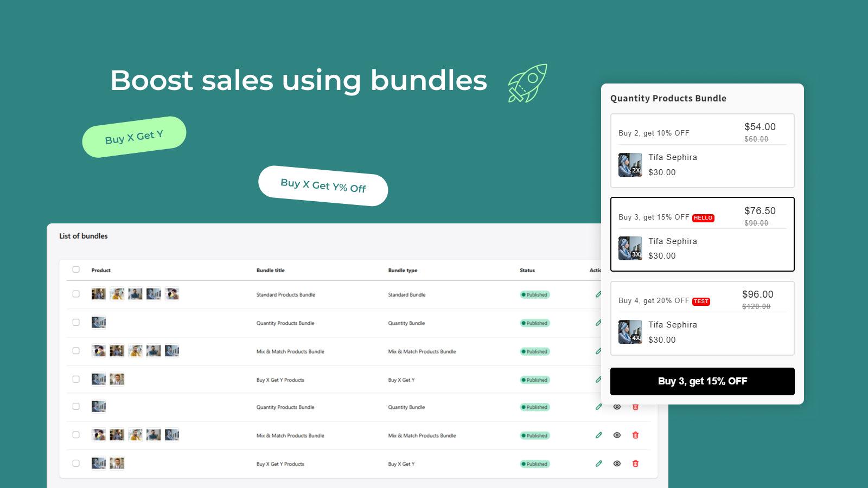The image size is (868, 488).
Task: Click the Buy 3, get 15% OFF button
Action: coord(702,381)
